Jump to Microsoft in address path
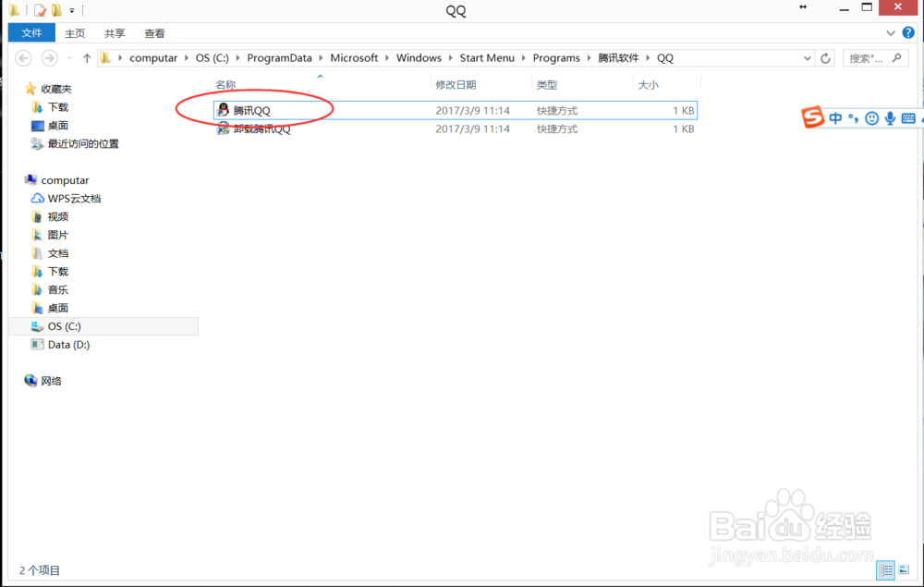 pyautogui.click(x=354, y=57)
